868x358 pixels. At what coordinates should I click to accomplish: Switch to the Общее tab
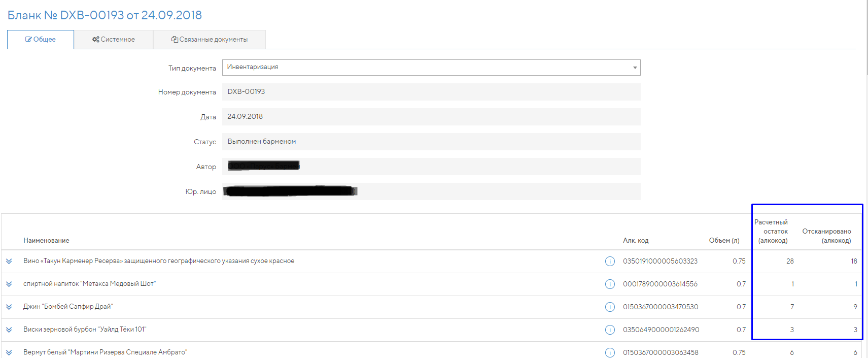(x=41, y=40)
